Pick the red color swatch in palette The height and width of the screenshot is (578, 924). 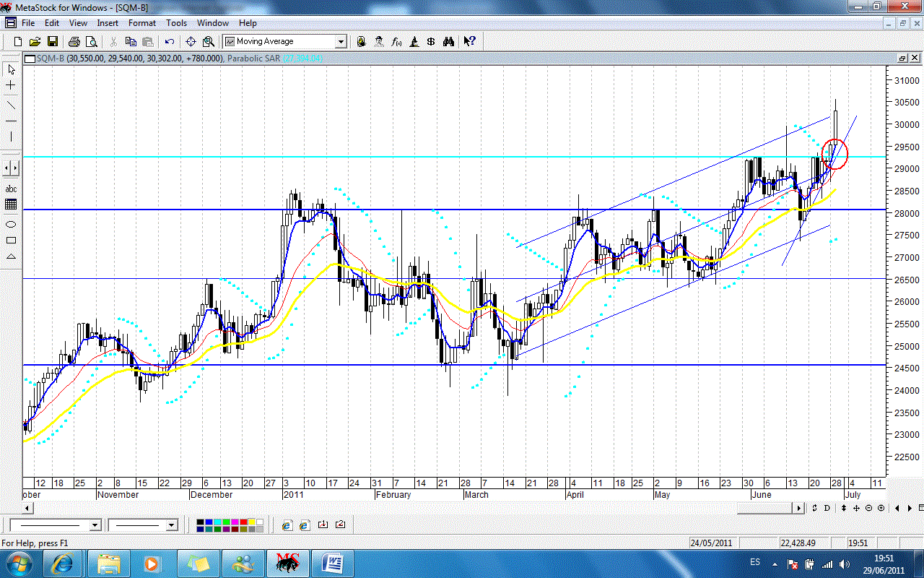click(243, 522)
